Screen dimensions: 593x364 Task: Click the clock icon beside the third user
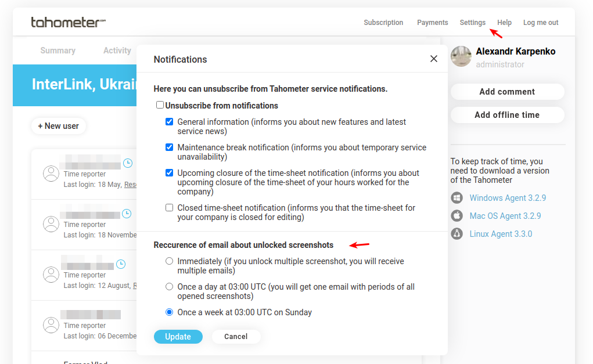tap(121, 264)
